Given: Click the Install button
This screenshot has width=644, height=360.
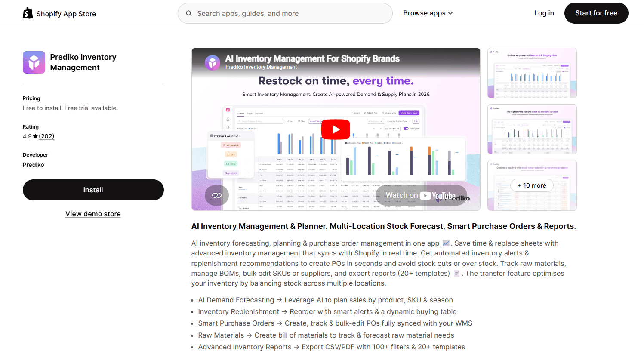Looking at the screenshot, I should [93, 190].
